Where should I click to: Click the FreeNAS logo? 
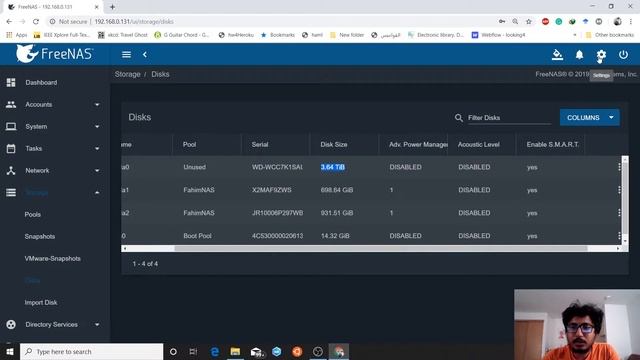click(x=54, y=53)
